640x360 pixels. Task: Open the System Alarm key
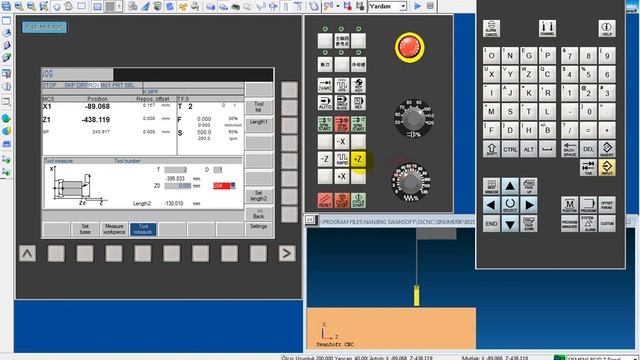588,224
